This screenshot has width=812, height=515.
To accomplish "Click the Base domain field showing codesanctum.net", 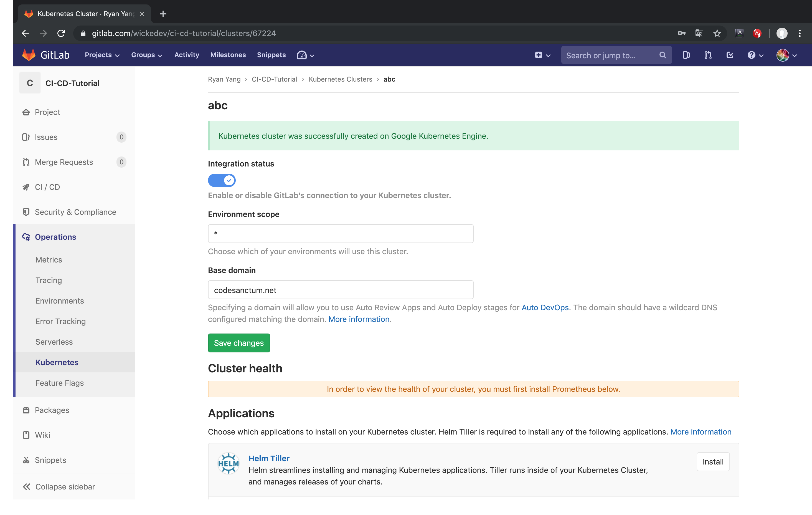I will (340, 290).
